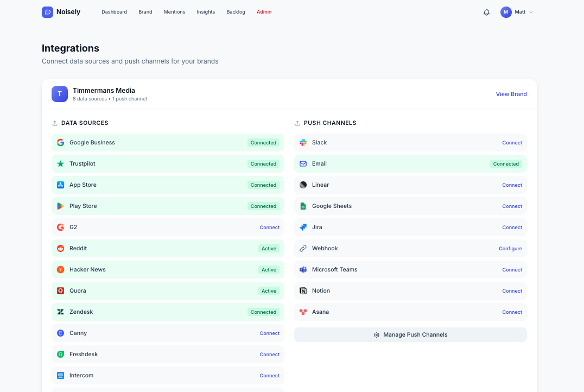Open the Backlog nav item

[x=236, y=12]
